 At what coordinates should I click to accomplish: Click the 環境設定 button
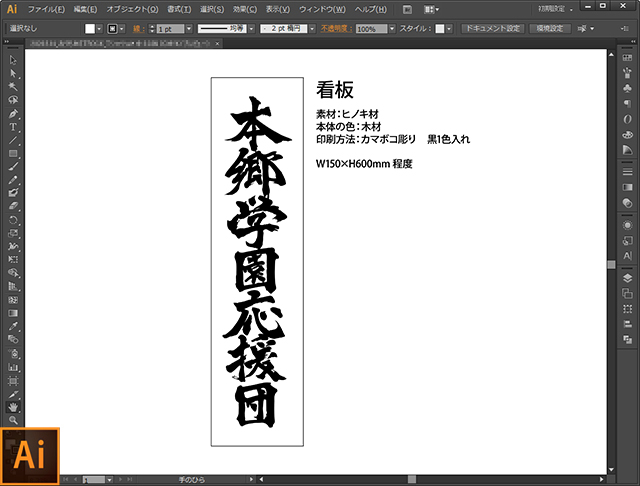(550, 29)
